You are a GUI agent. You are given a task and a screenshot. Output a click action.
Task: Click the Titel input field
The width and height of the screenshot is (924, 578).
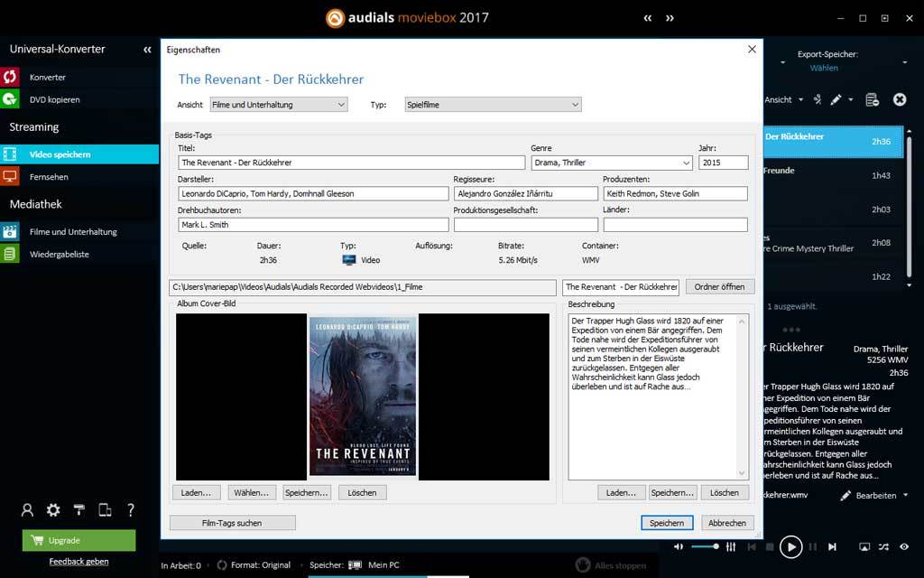click(x=351, y=163)
